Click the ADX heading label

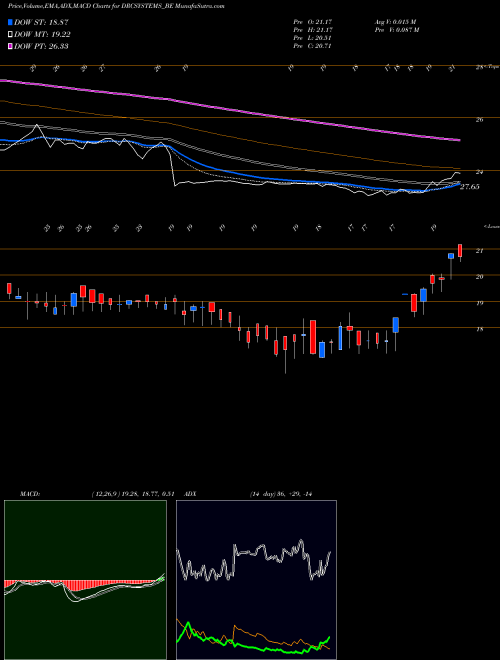point(190,494)
